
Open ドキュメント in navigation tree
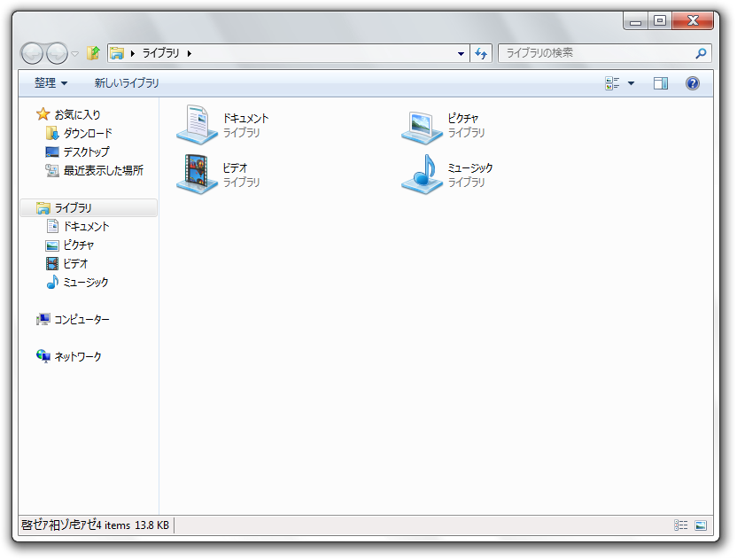(86, 227)
